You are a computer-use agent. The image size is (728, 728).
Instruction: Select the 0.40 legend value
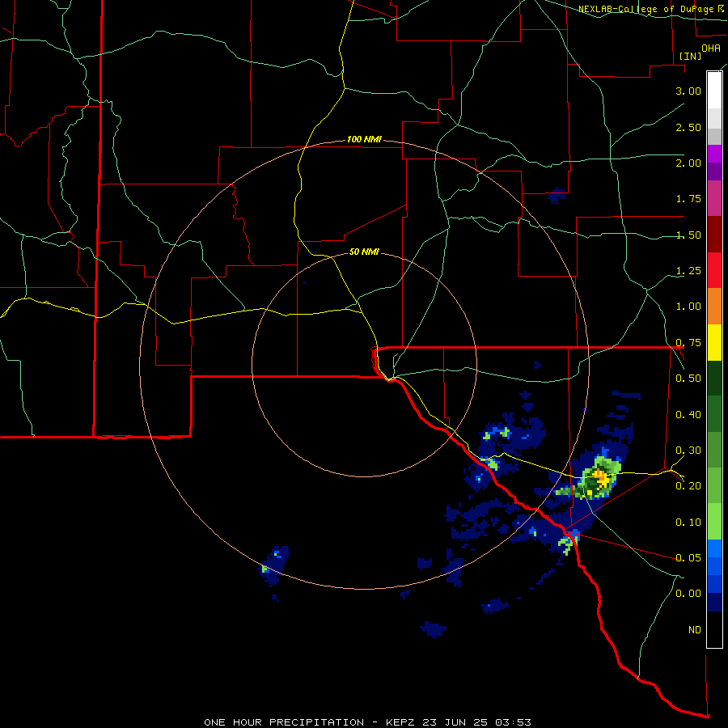pyautogui.click(x=688, y=415)
